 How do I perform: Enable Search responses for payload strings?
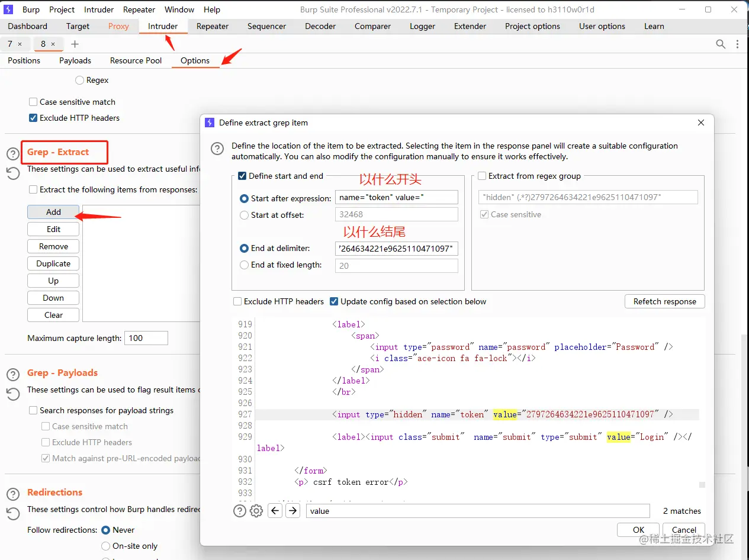[x=34, y=410]
